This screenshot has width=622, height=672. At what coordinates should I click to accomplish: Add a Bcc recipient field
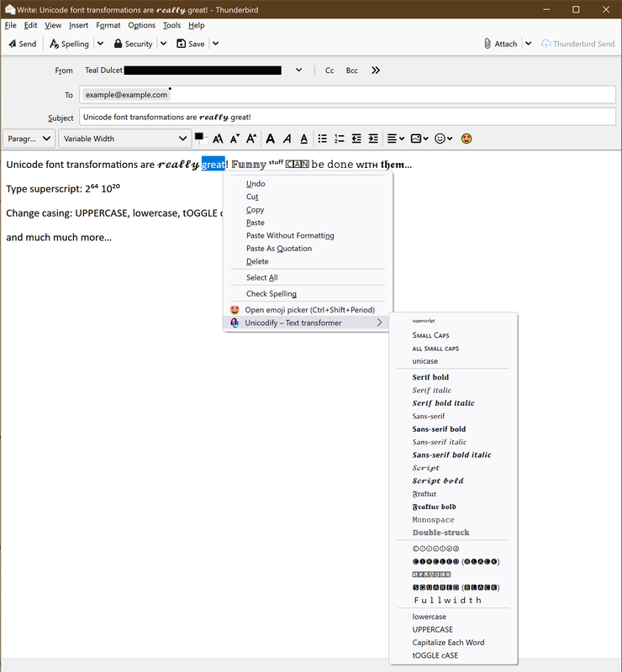[x=351, y=71]
